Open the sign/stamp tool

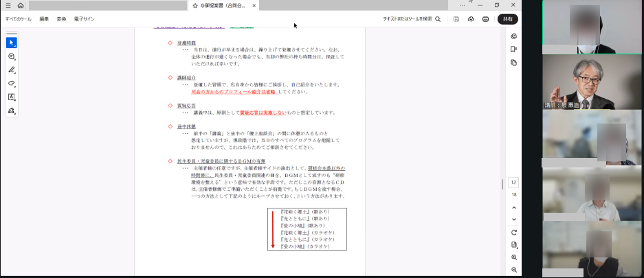point(12,111)
